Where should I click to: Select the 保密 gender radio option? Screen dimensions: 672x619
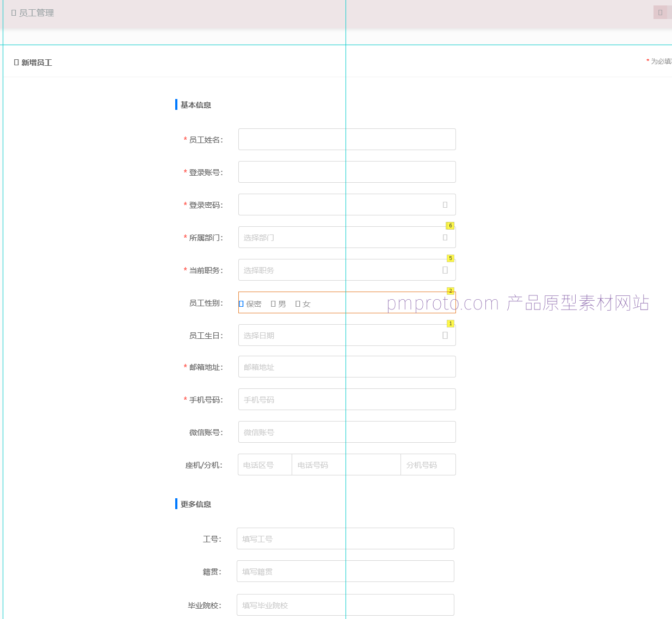point(242,304)
